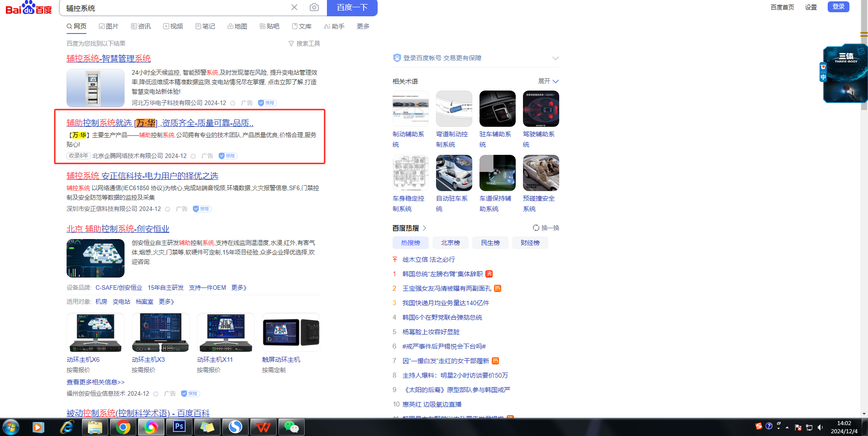Image resolution: width=868 pixels, height=436 pixels.
Task: Switch to the 图片 search tab
Action: 109,26
